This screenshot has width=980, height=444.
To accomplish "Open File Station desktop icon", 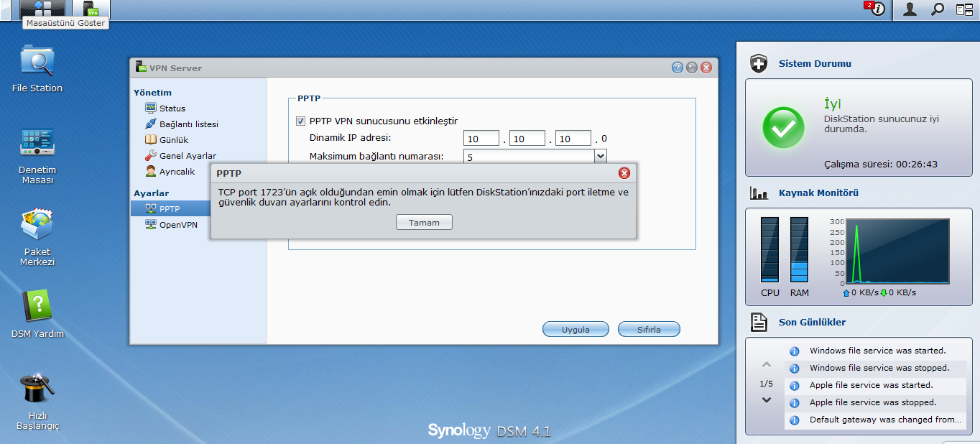I will click(37, 62).
